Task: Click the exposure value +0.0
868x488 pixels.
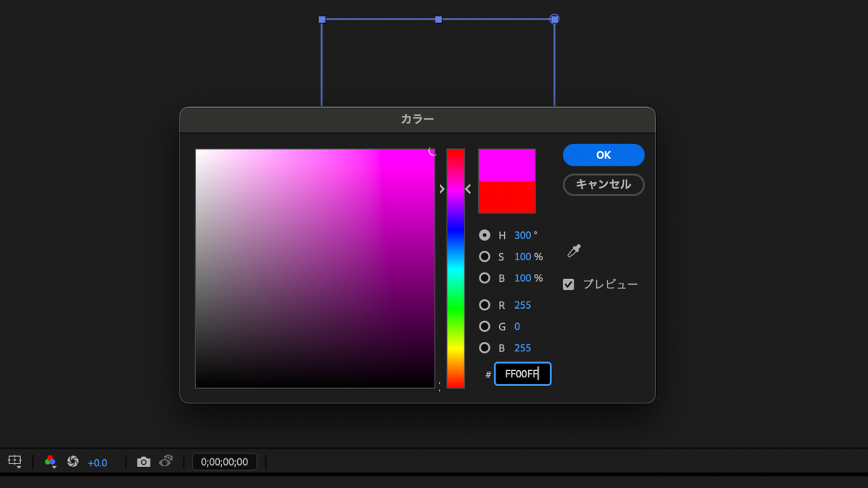Action: (97, 463)
